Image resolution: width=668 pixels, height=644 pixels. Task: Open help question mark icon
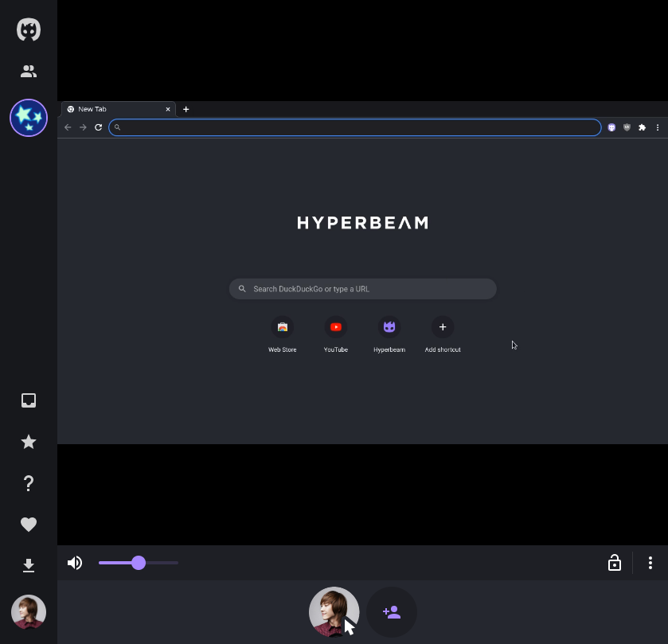[29, 483]
